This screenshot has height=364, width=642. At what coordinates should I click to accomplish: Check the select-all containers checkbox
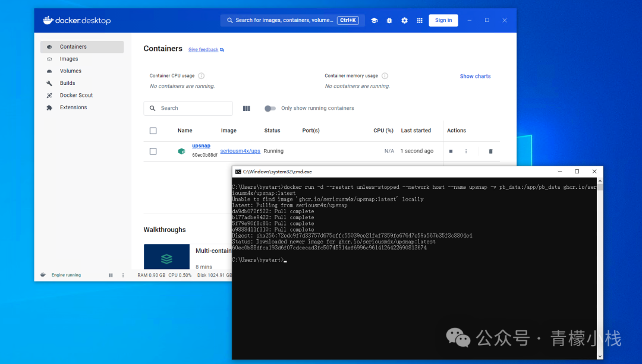153,131
